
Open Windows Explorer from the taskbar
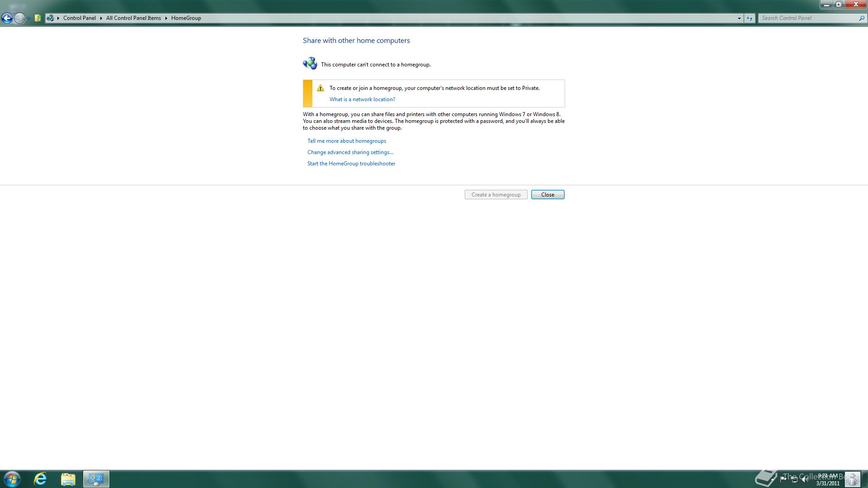pos(68,479)
